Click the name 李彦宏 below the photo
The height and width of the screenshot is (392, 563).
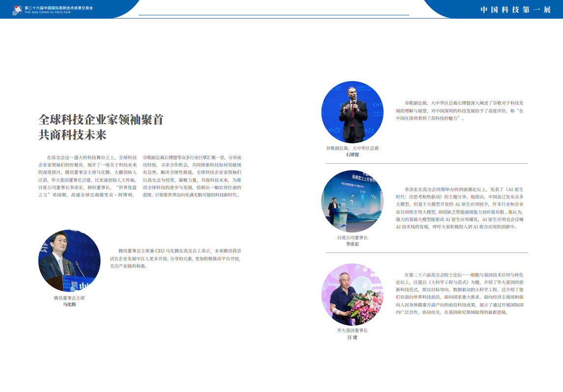[352, 244]
